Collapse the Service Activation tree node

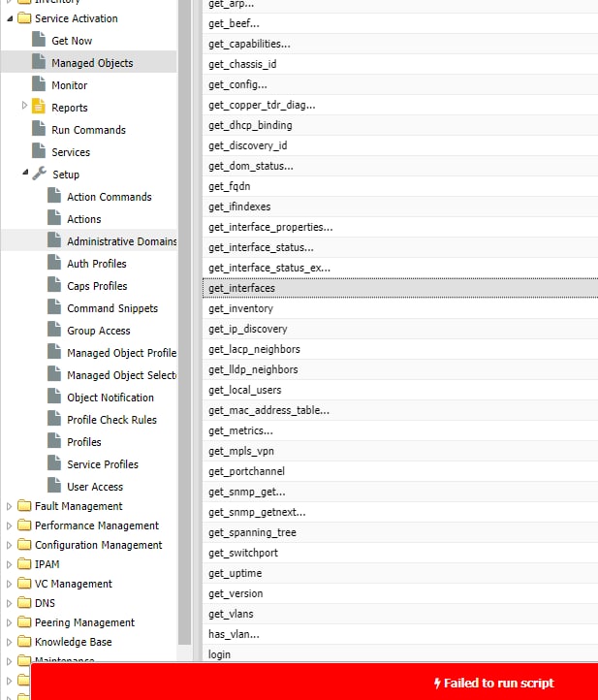point(10,18)
